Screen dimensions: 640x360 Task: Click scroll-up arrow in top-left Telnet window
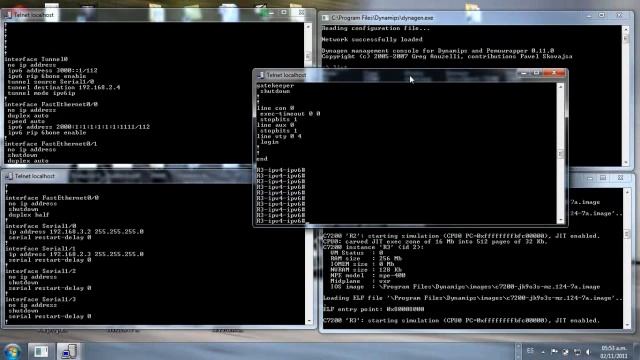pos(308,27)
